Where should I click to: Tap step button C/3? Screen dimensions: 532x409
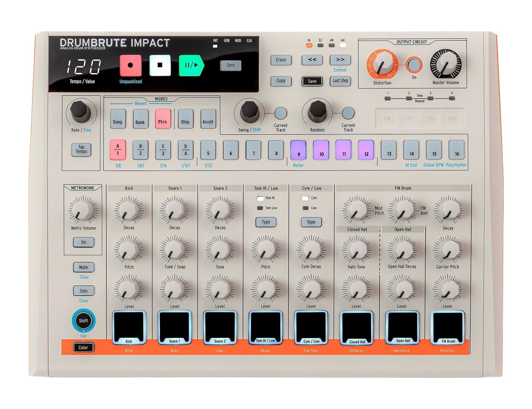pyautogui.click(x=163, y=150)
